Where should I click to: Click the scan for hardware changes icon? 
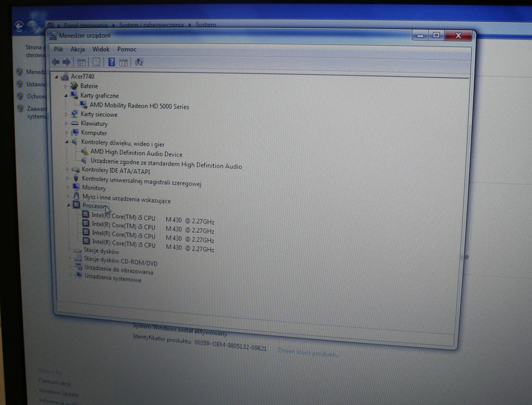pos(139,63)
